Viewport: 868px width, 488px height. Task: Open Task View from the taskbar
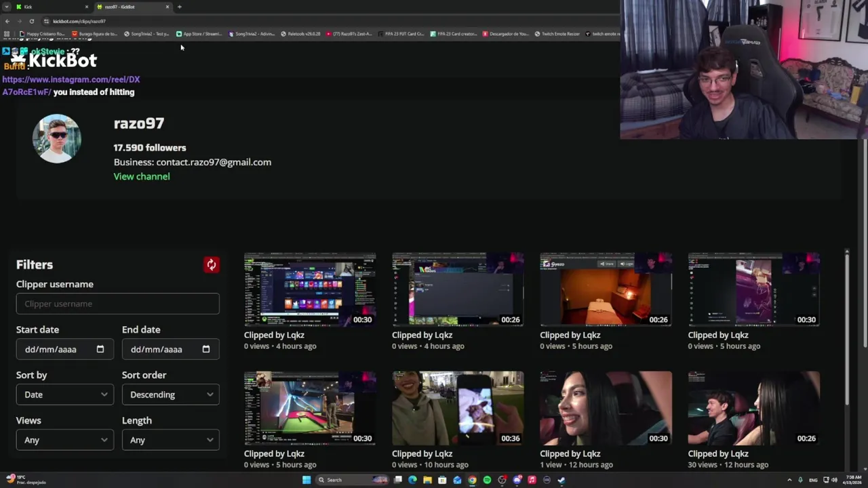coord(397,480)
